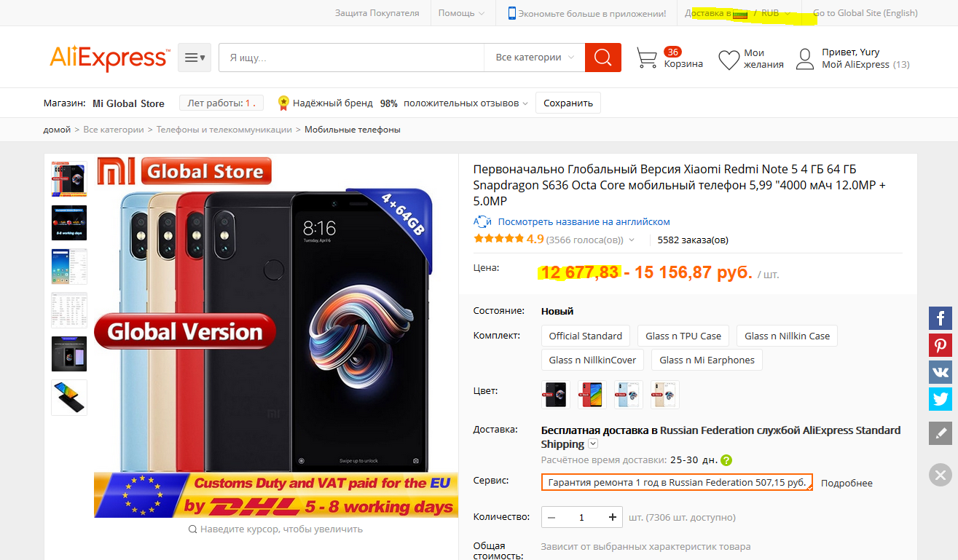Click 'Посмотреть название на английском' link
958x560 pixels.
click(x=584, y=222)
